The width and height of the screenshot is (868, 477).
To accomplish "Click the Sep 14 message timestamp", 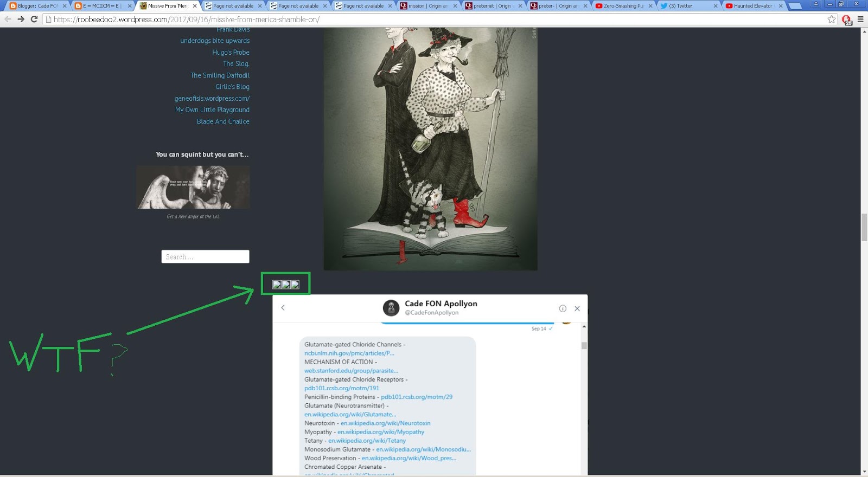I will 539,328.
